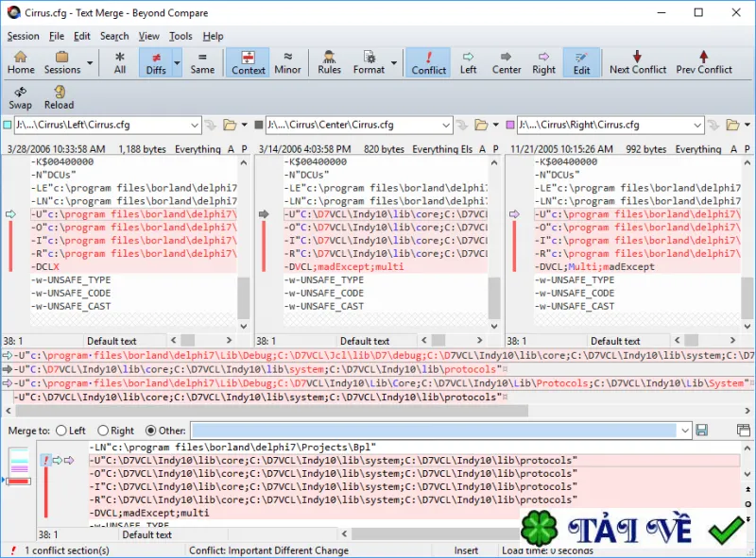Screen dimensions: 756x558
Task: Click the center pane's gray color square
Action: click(x=259, y=126)
